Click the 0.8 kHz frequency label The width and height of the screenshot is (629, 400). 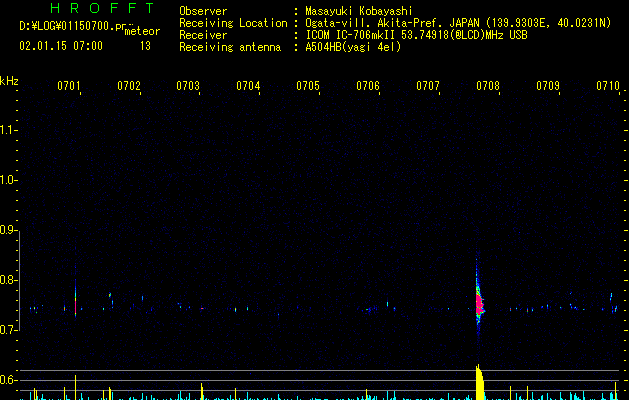point(8,280)
